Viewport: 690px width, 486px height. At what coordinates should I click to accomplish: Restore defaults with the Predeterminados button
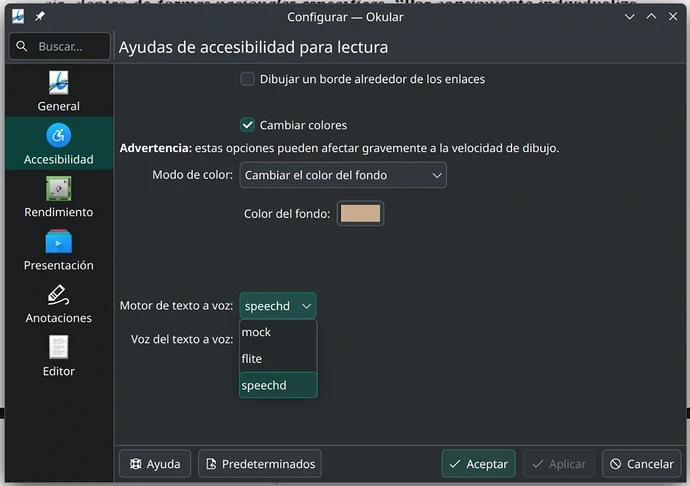point(260,464)
